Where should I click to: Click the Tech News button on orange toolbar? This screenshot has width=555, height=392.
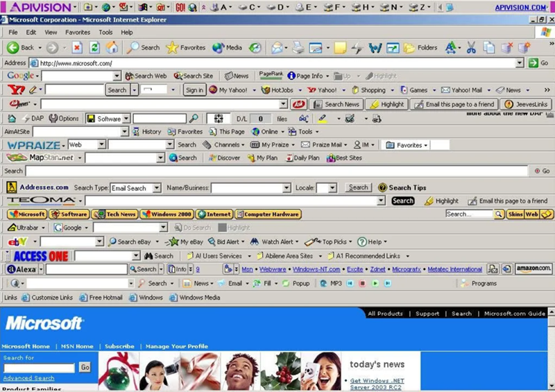(x=115, y=214)
